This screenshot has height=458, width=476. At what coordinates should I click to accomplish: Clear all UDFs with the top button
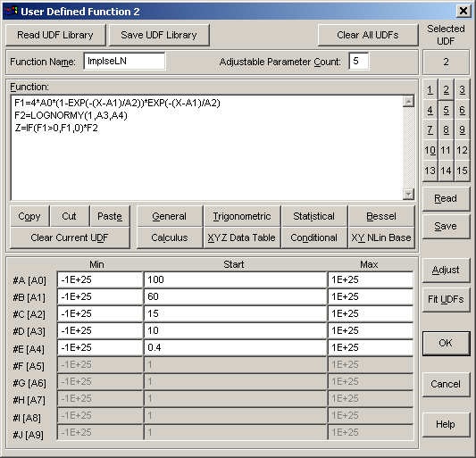click(x=368, y=35)
